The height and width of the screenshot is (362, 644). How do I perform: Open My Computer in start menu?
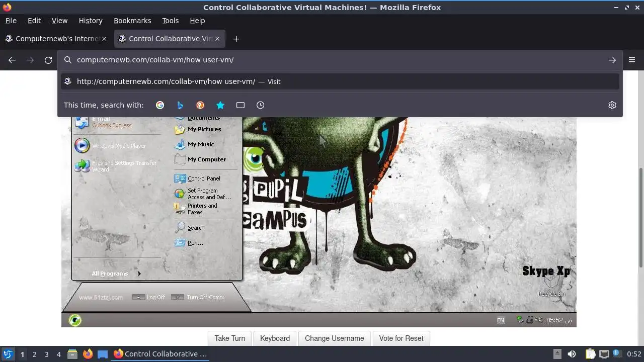pos(200,159)
